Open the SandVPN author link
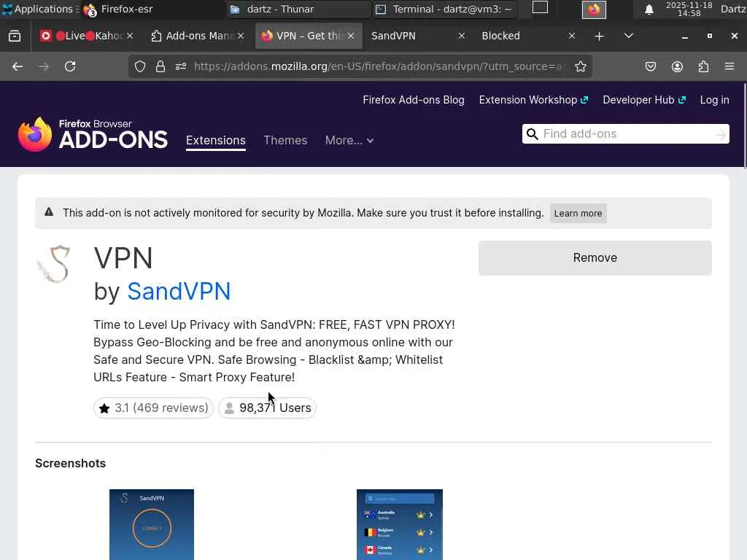The image size is (747, 560). (x=179, y=291)
